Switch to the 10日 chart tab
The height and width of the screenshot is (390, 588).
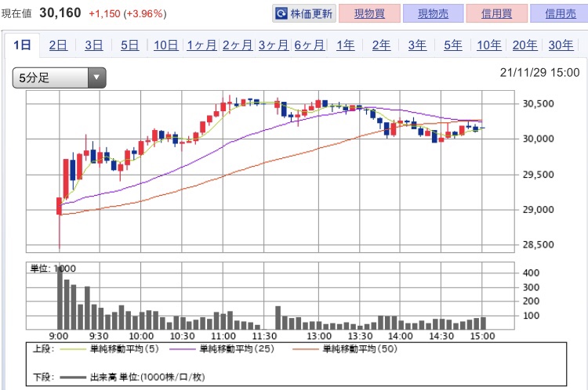point(165,45)
